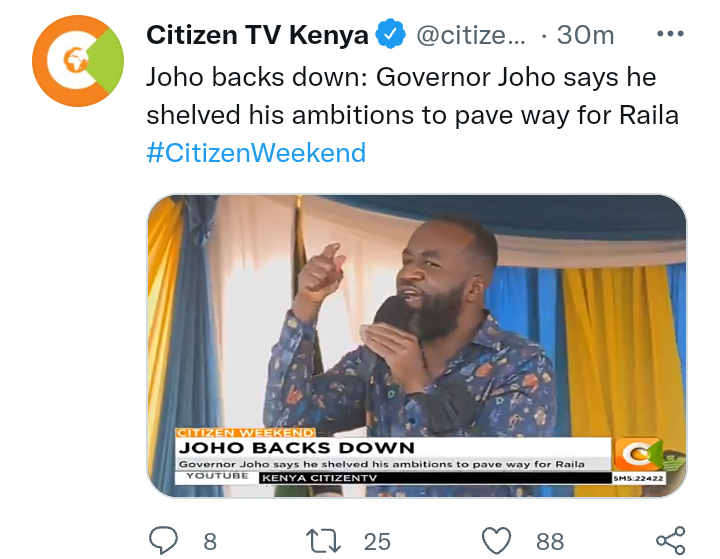Open the share icon options

671,540
